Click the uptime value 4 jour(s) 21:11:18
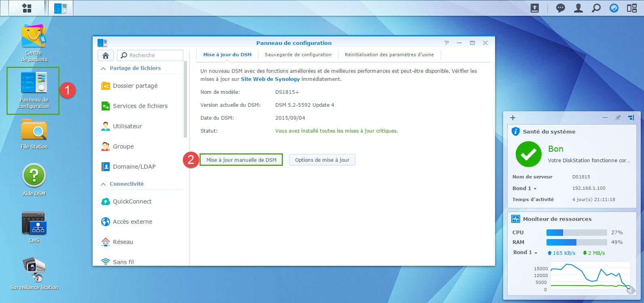The height and width of the screenshot is (303, 644). point(594,199)
